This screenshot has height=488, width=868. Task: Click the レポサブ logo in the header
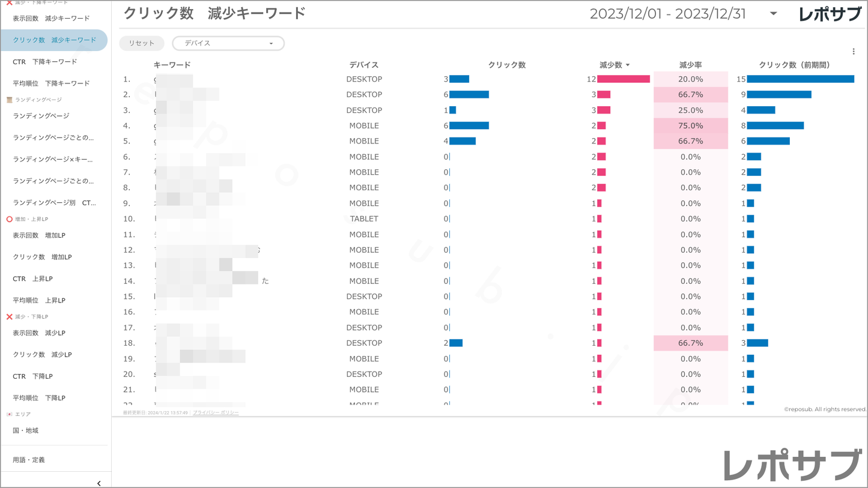coord(829,14)
